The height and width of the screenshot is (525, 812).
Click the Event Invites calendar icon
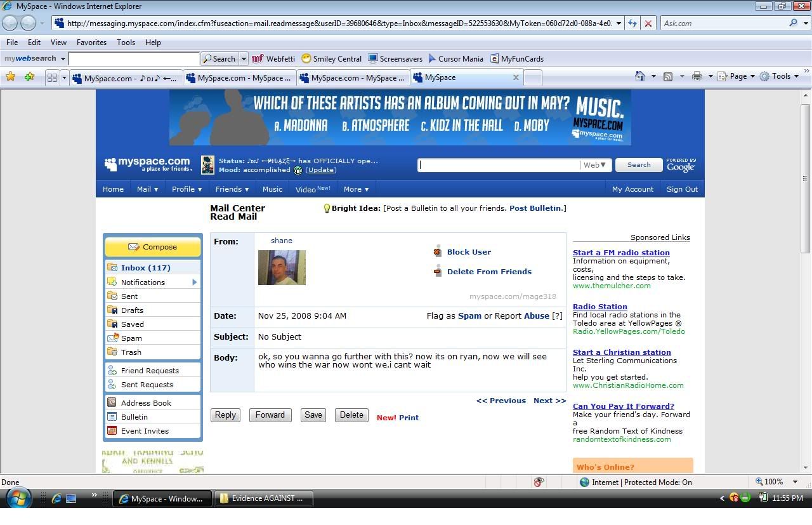click(x=112, y=430)
